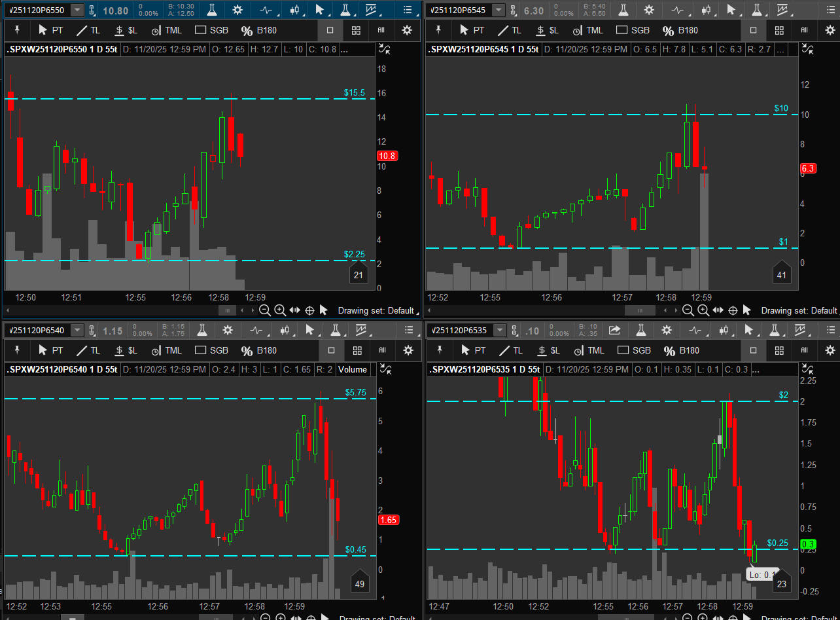
Task: Click the All button in P6550 drawing toolbar
Action: click(381, 30)
